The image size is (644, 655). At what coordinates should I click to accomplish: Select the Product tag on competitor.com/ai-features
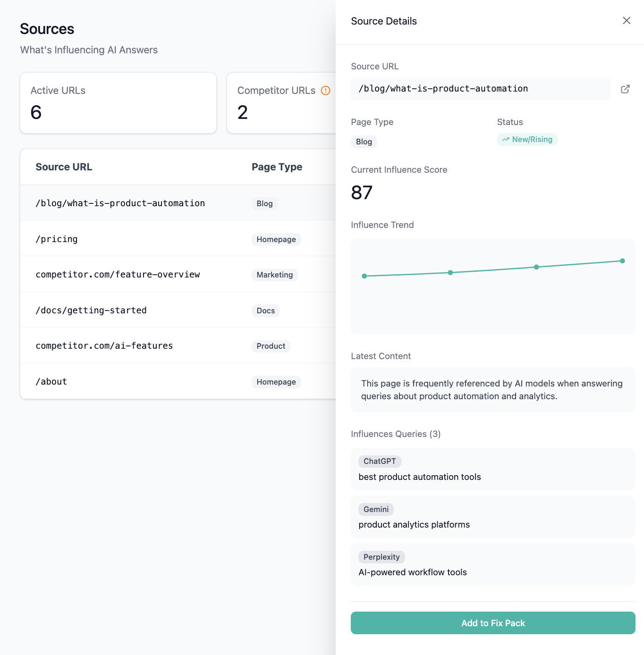point(271,346)
